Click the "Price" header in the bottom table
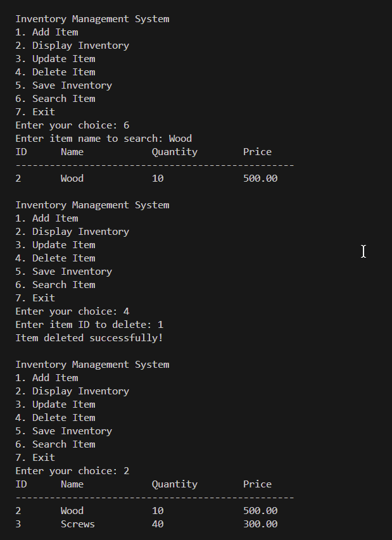392x540 pixels. (x=257, y=484)
